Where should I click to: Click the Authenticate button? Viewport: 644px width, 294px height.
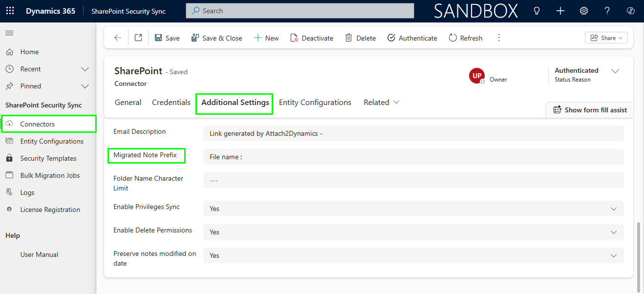point(412,38)
